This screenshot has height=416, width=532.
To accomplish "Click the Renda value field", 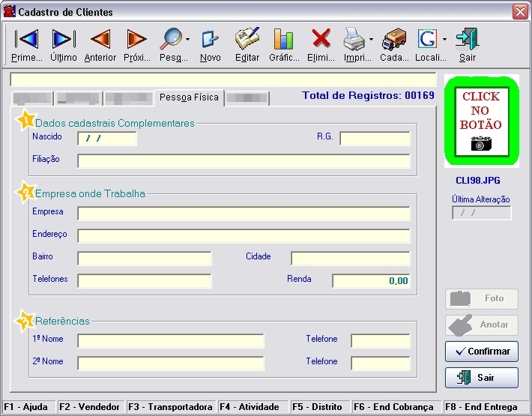I will point(371,281).
